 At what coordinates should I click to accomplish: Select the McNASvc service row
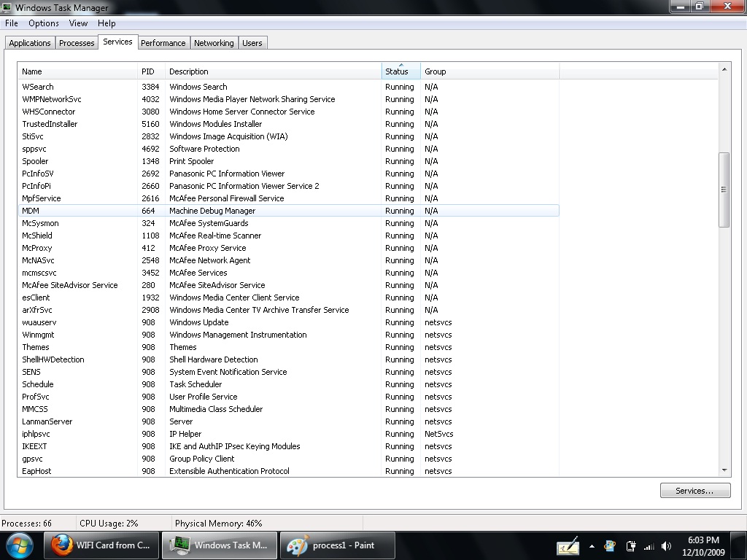pyautogui.click(x=288, y=260)
